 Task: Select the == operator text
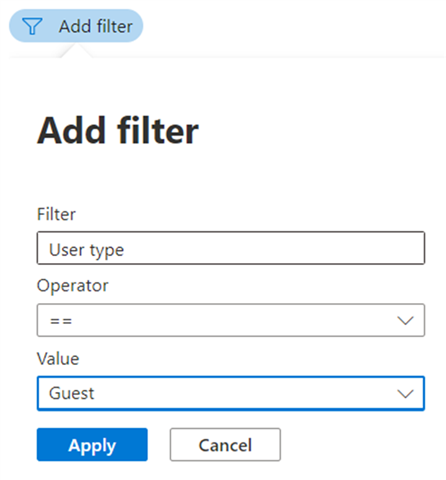click(x=61, y=321)
